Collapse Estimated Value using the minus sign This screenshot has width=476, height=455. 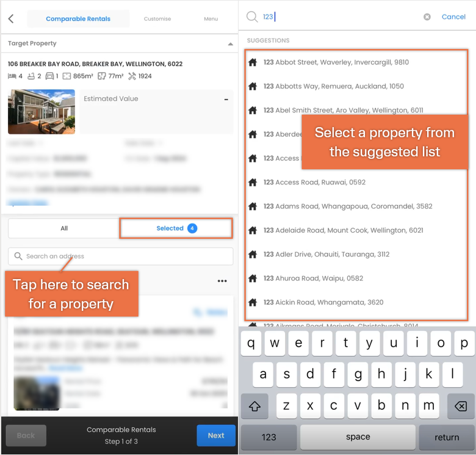pos(226,100)
